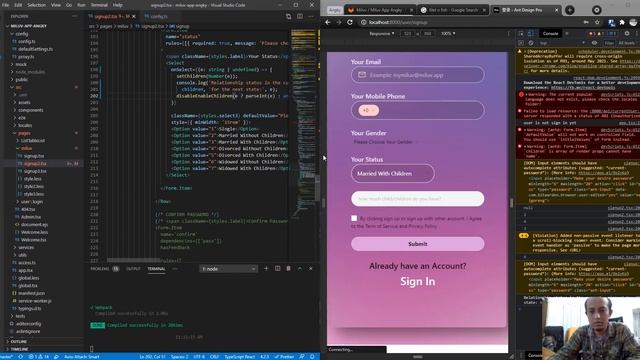Reload the browser page

350,22
